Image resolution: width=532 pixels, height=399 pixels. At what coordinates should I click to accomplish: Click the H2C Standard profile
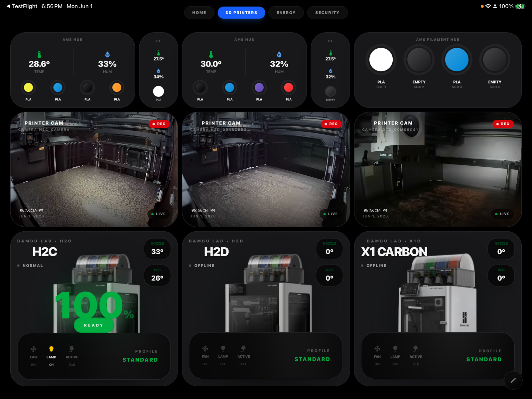tap(140, 360)
